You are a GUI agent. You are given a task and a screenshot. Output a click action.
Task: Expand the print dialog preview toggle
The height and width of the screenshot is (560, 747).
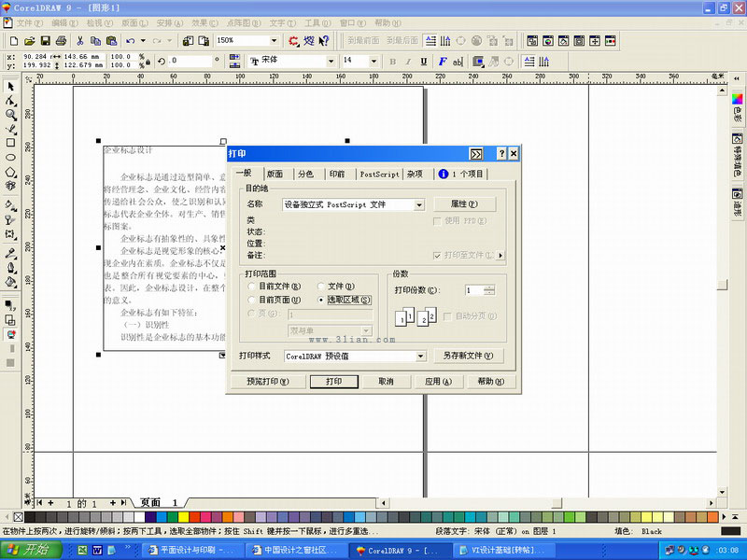tap(476, 154)
